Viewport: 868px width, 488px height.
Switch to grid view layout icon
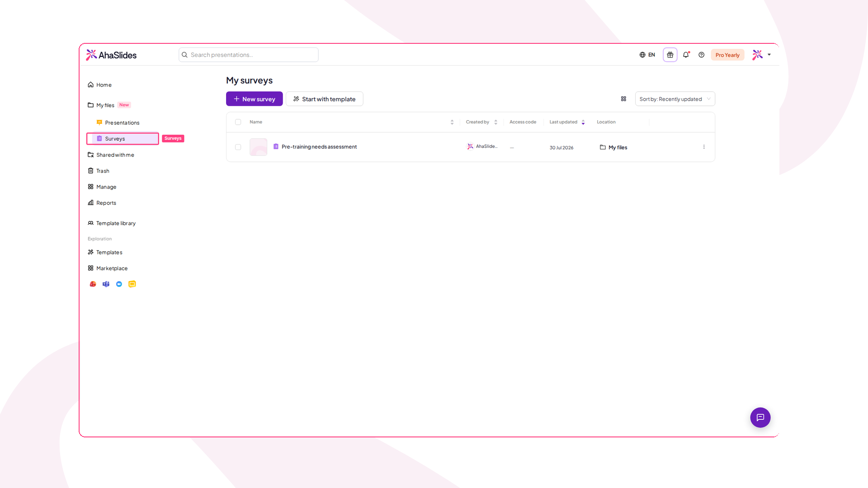tap(623, 99)
